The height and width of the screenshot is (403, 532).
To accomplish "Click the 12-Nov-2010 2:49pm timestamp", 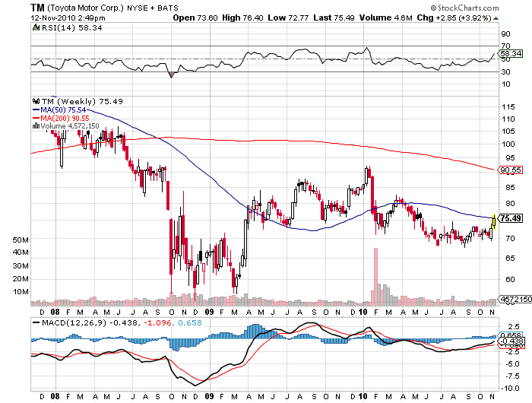I will [68, 17].
